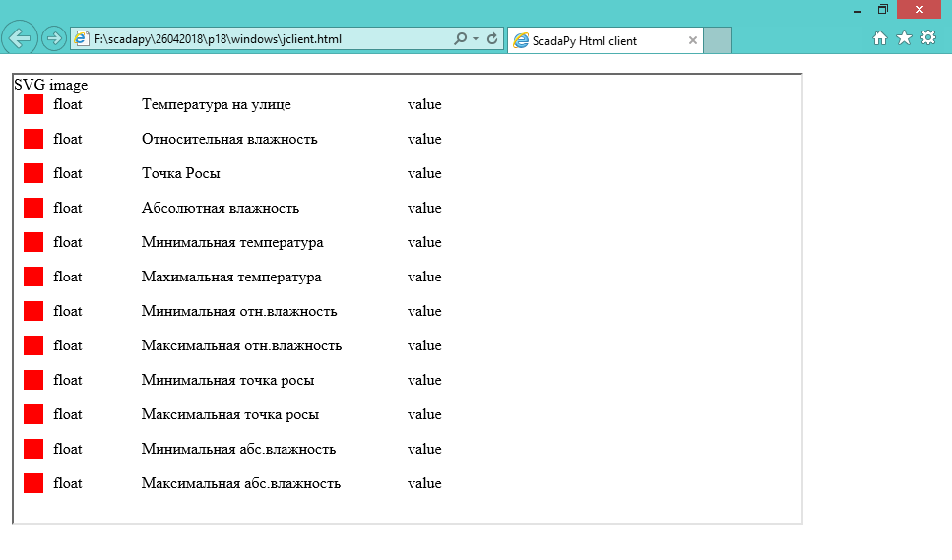The width and height of the screenshot is (952, 560).
Task: Click red square for Точка Росы
Action: click(x=33, y=173)
